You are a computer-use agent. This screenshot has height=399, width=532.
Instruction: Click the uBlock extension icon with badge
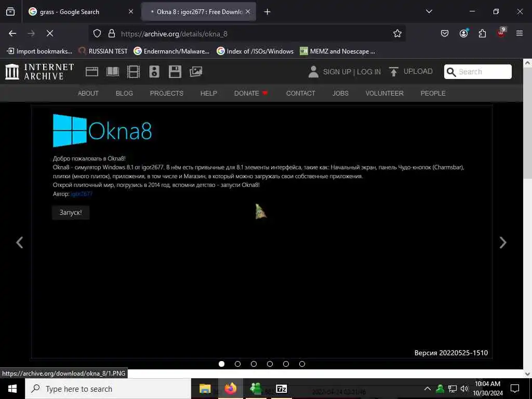(501, 33)
